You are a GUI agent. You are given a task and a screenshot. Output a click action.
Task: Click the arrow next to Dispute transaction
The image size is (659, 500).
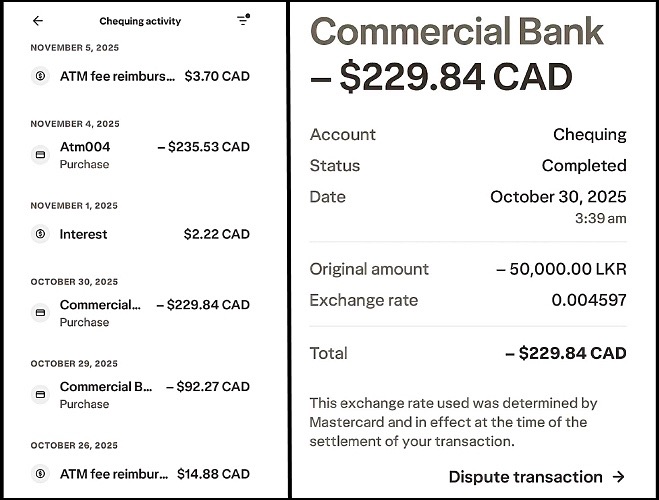coord(618,477)
